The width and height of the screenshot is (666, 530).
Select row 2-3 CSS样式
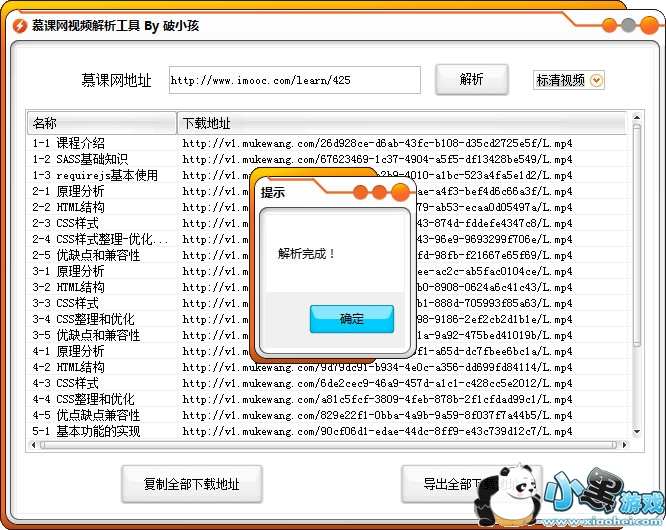click(327, 223)
